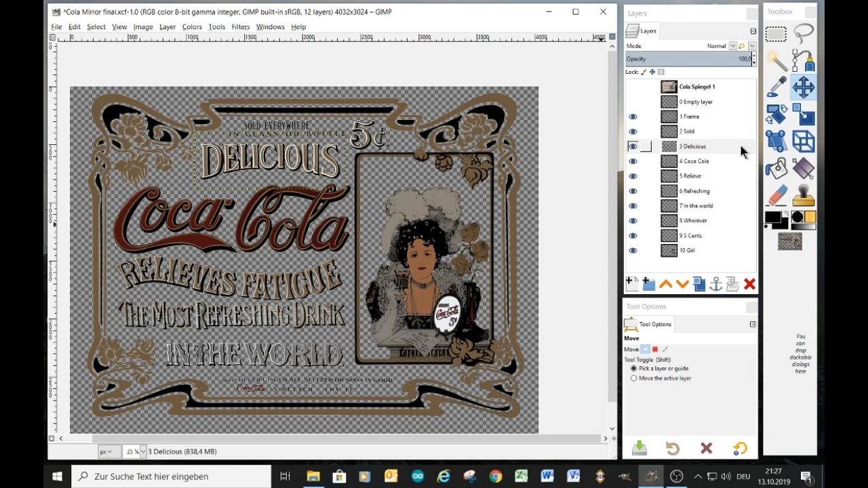Anchor the floating layer

[x=715, y=284]
